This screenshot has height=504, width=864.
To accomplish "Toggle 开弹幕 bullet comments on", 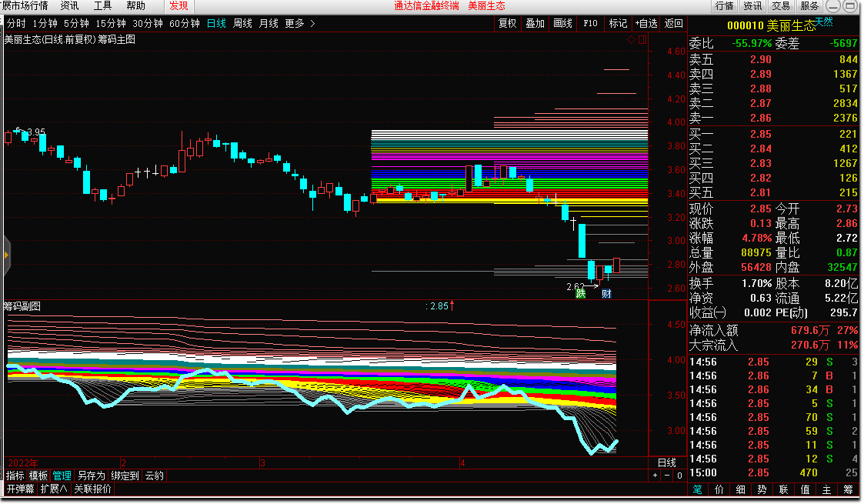I will (x=20, y=489).
